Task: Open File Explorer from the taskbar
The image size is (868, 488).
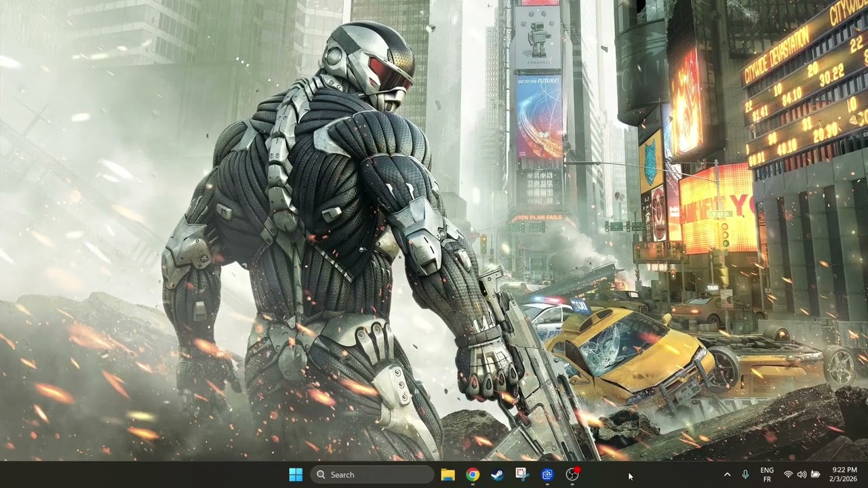Action: pyautogui.click(x=448, y=475)
